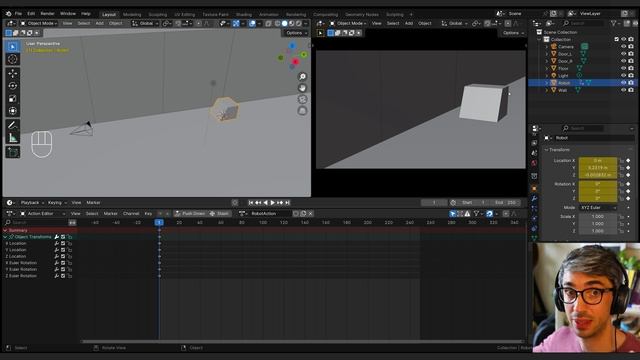Open the Modifiers wrench properties tab
The image size is (640, 360).
pos(534,198)
